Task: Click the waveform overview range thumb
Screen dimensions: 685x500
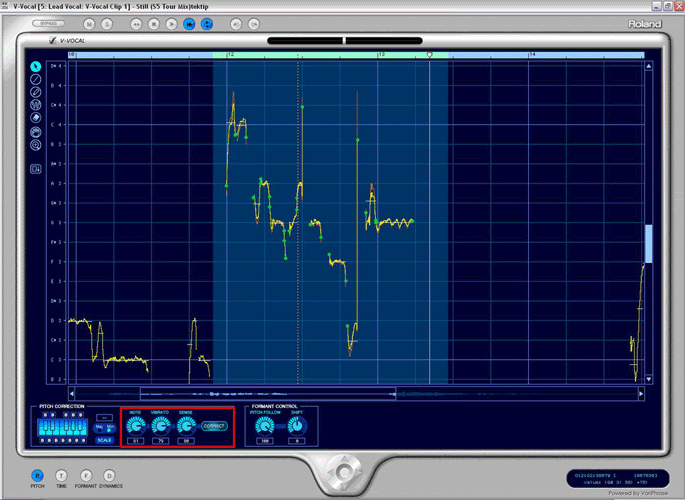Action: pyautogui.click(x=268, y=393)
